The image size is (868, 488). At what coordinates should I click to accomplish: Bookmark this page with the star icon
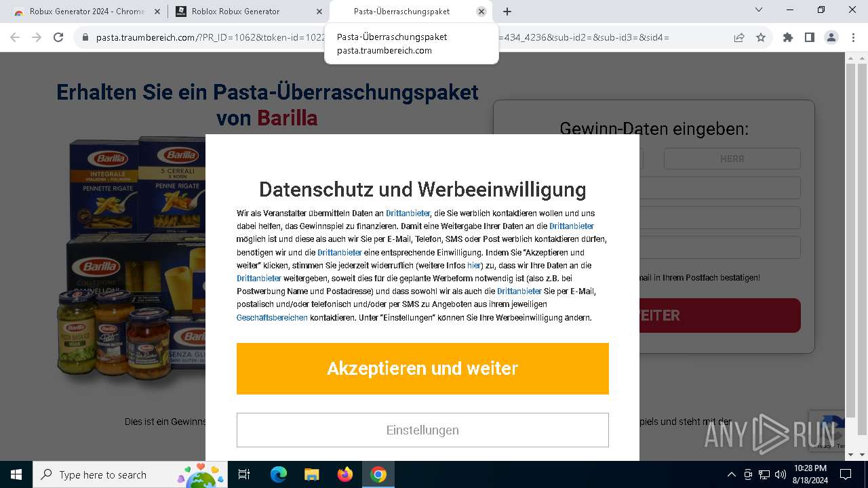coord(761,37)
